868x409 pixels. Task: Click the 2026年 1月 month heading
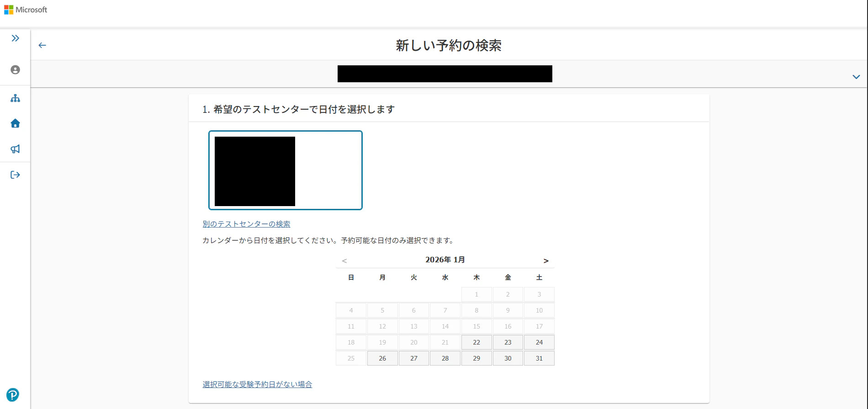(445, 260)
